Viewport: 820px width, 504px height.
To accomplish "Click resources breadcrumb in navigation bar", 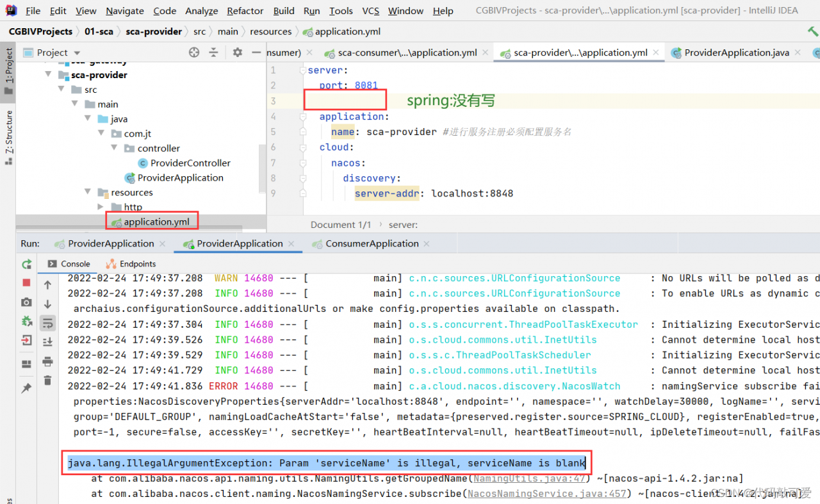I will tap(270, 31).
